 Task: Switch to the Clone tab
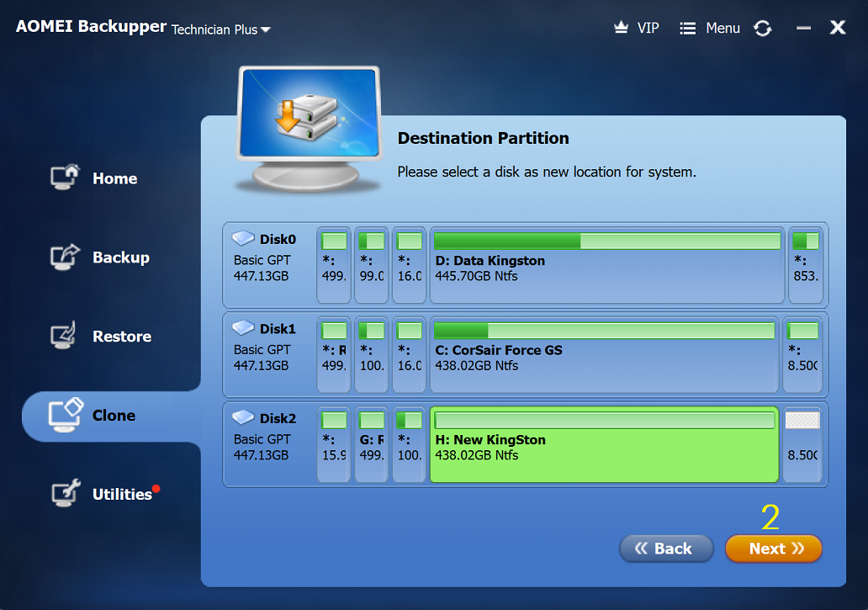point(113,416)
